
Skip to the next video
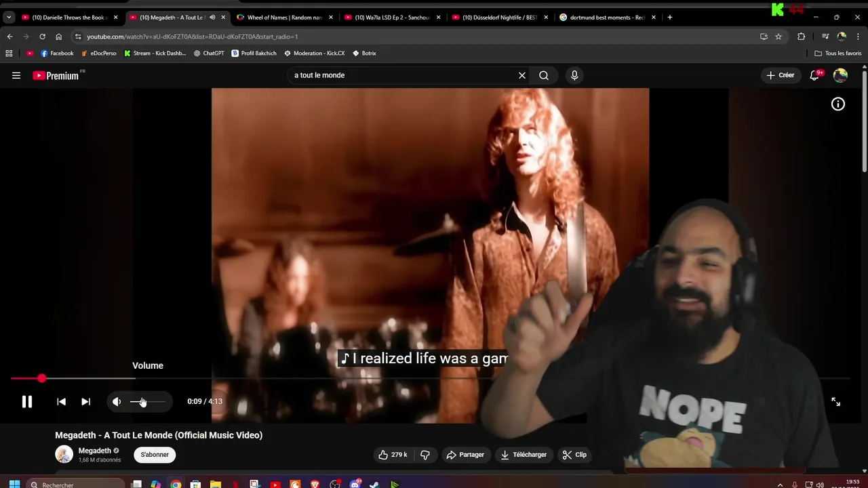85,402
